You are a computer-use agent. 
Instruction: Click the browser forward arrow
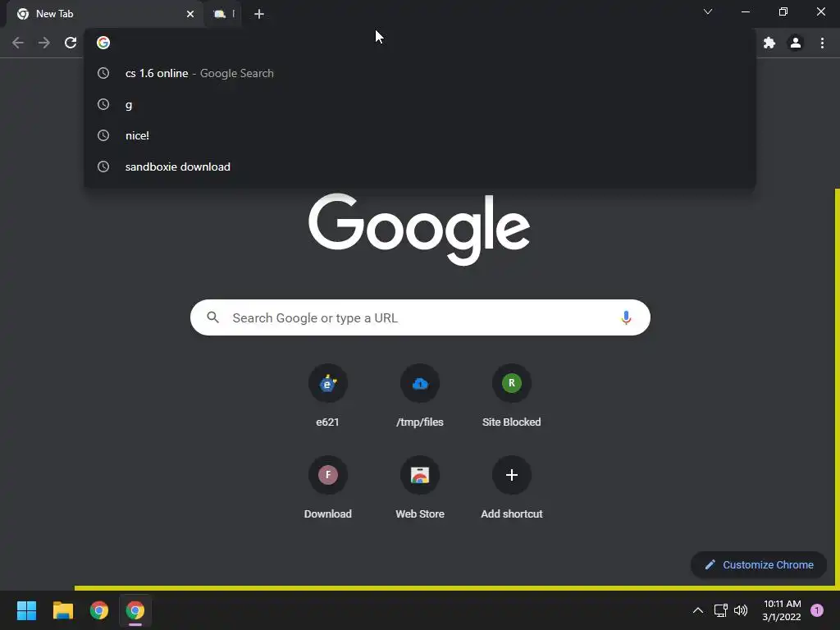tap(44, 43)
